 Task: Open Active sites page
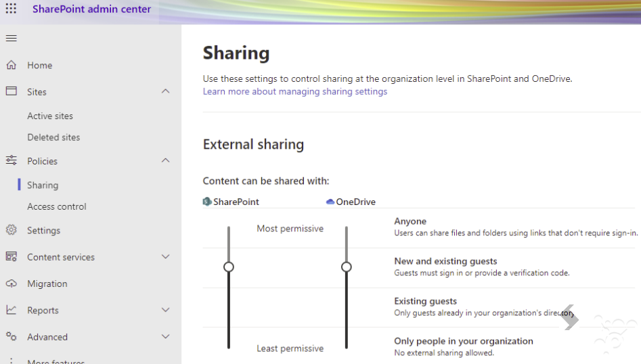coord(50,116)
